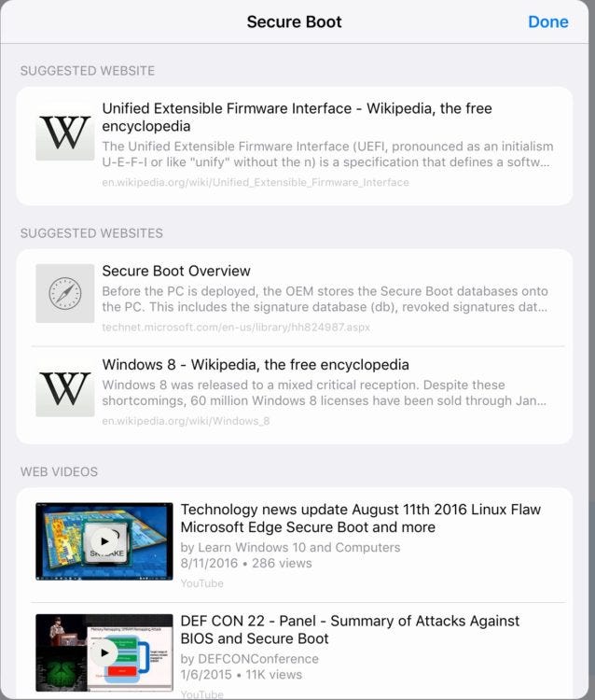595x700 pixels.
Task: Open Unified Extensible Firmware Interface title
Action: (297, 117)
